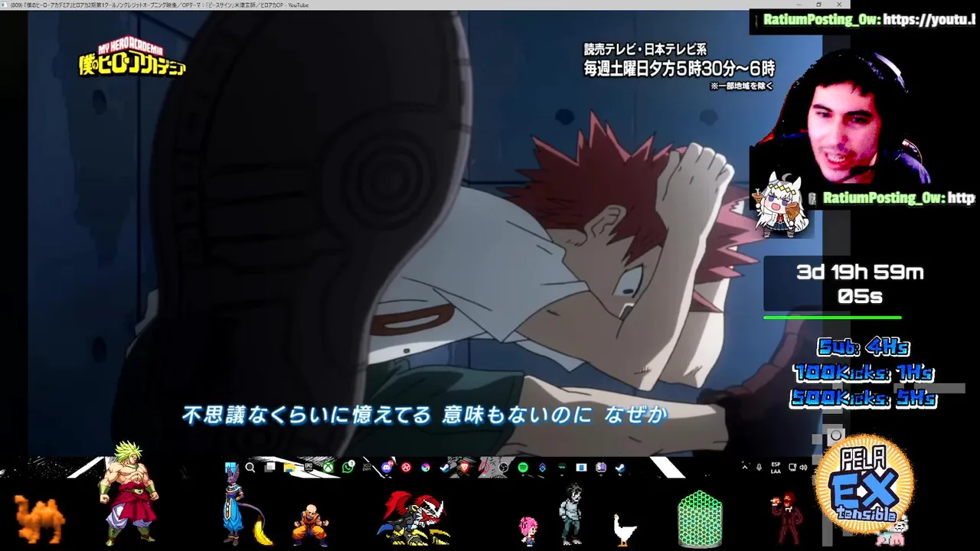Click the leftmost Steam taskbar icon
This screenshot has width=980, height=551.
[x=445, y=468]
